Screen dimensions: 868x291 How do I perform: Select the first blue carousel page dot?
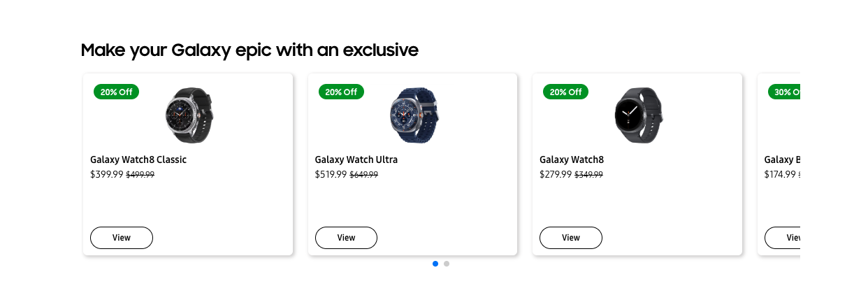tap(435, 264)
